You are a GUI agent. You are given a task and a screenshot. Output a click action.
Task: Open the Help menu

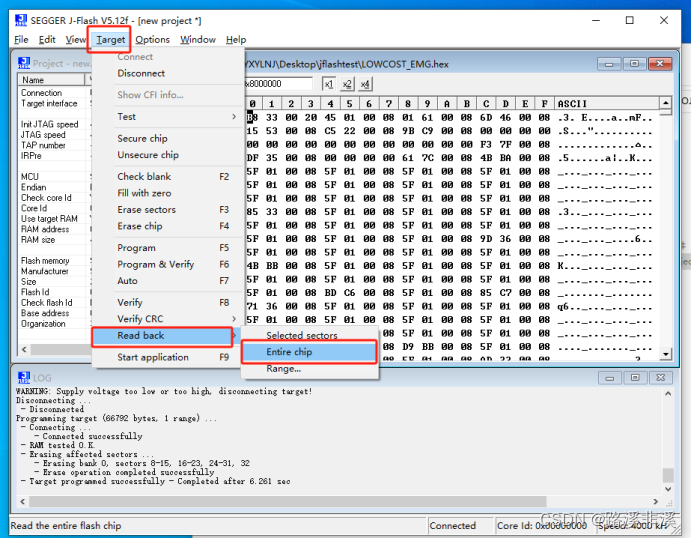tap(236, 40)
